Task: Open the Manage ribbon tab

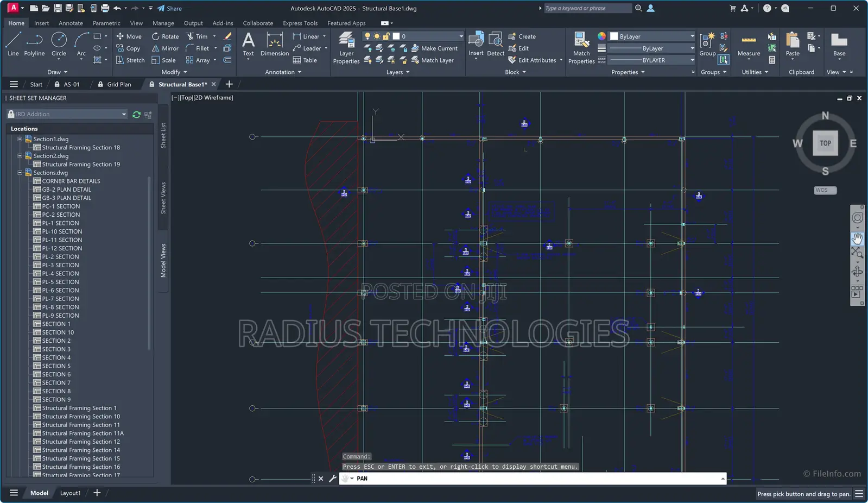Action: coord(163,23)
